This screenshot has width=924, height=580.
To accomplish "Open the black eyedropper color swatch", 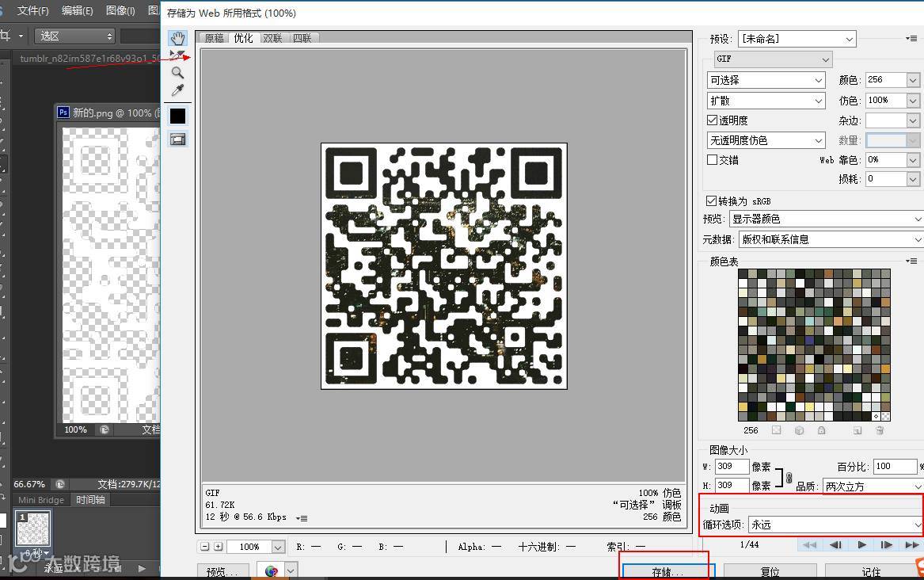I will [x=177, y=116].
